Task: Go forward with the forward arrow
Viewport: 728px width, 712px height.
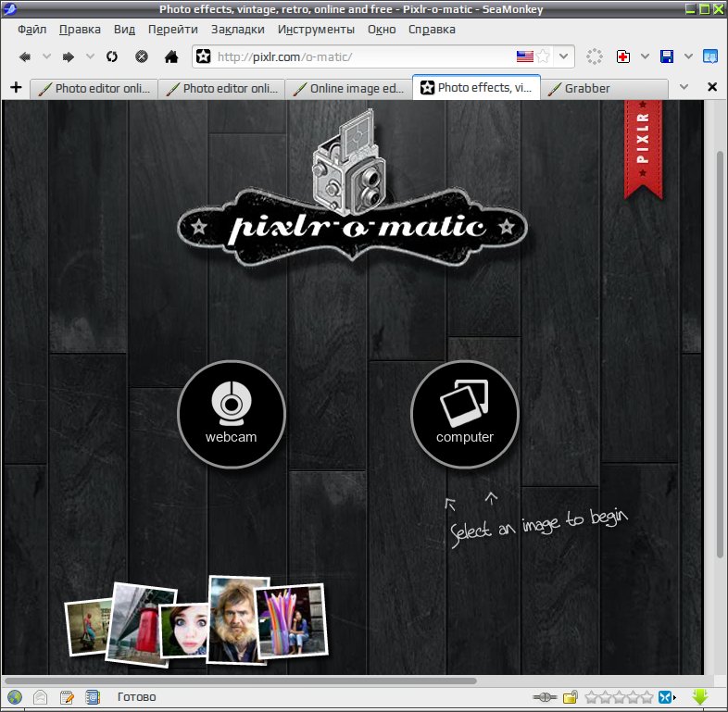Action: (69, 57)
